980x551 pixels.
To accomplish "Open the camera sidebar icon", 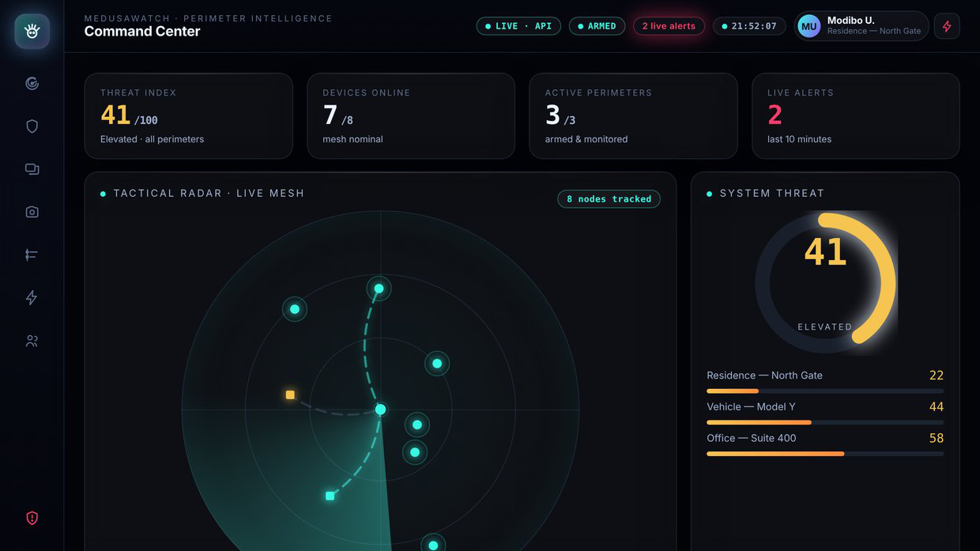I will click(x=32, y=212).
